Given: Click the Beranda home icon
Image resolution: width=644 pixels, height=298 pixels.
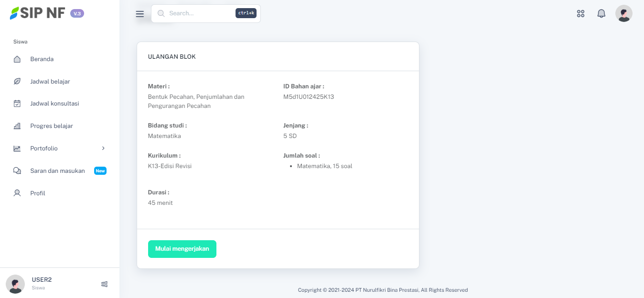Looking at the screenshot, I should [17, 59].
